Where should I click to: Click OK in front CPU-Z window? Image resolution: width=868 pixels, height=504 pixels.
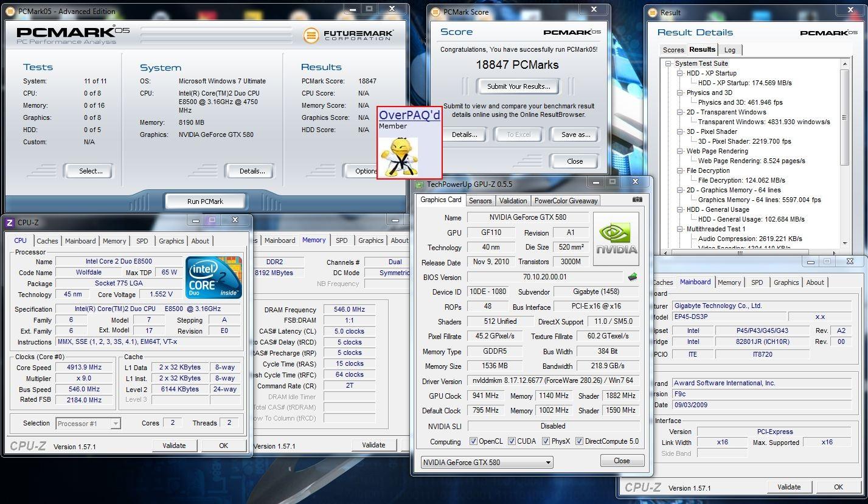coord(223,446)
